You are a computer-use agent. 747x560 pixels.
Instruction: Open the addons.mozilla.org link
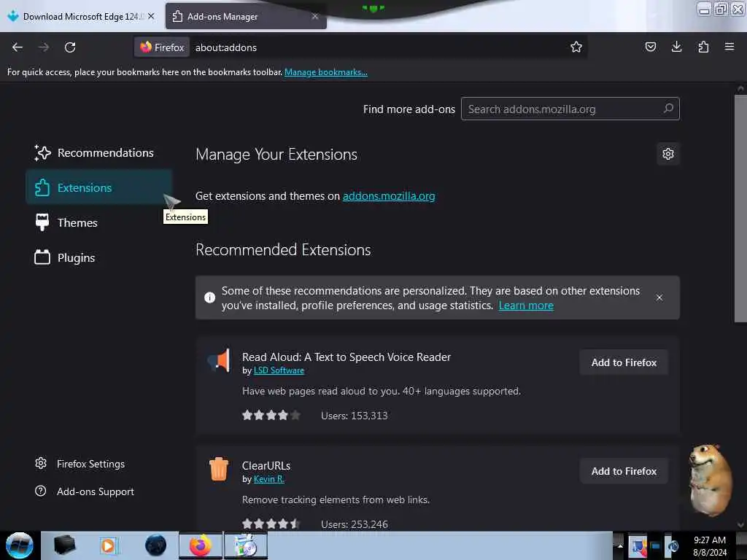pyautogui.click(x=389, y=195)
